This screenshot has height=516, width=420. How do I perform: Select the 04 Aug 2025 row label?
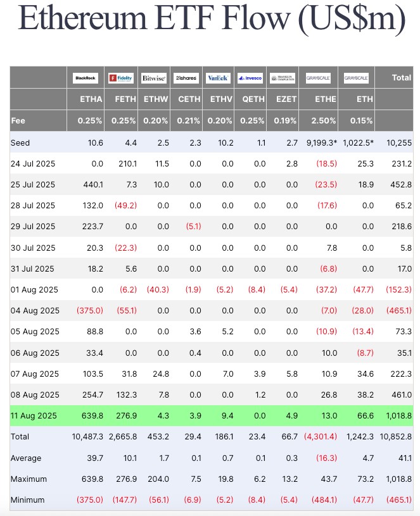tap(35, 311)
